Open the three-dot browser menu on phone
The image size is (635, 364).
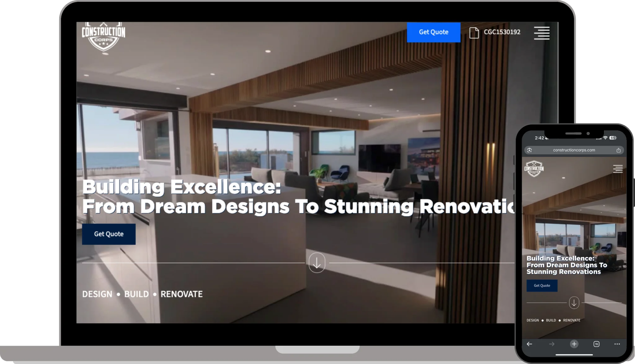tap(617, 344)
